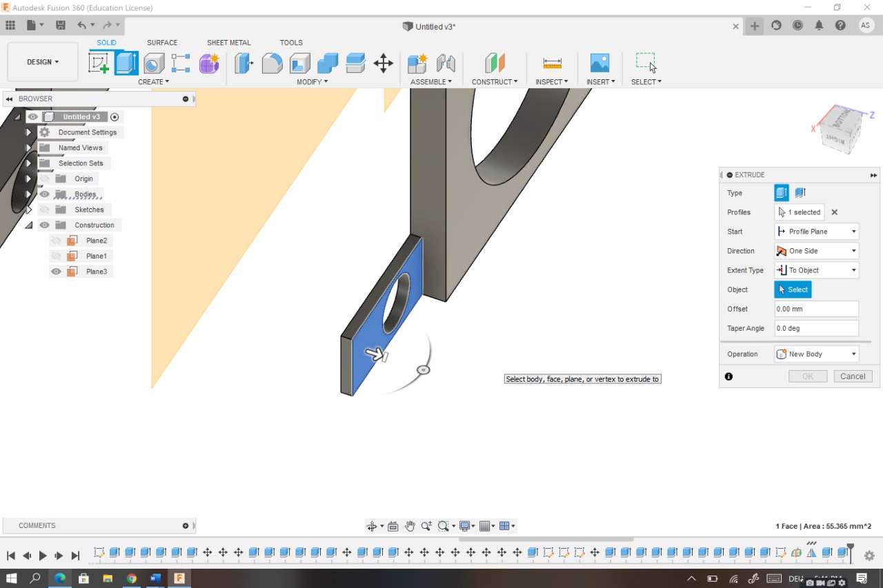Show Plane2 with its eye icon

point(57,241)
